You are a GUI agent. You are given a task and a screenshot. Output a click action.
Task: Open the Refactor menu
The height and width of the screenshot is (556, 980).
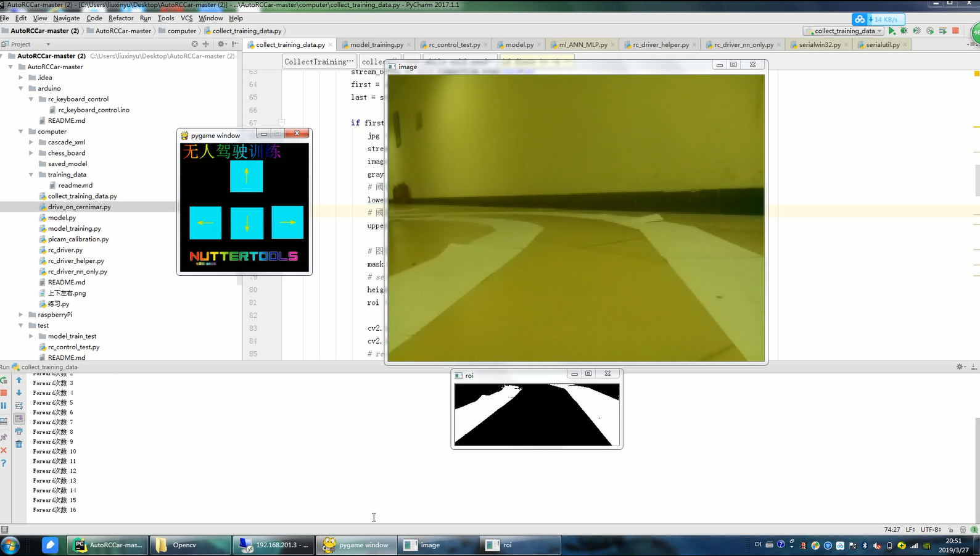point(121,18)
